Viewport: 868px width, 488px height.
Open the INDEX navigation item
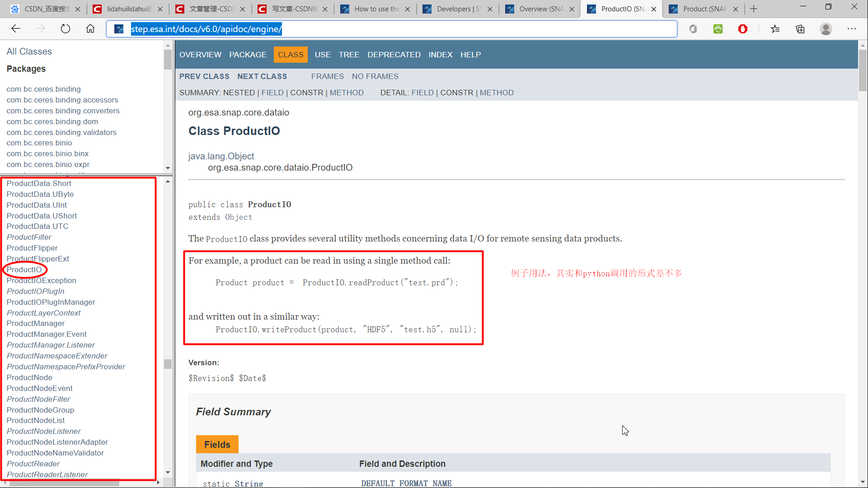pyautogui.click(x=440, y=55)
